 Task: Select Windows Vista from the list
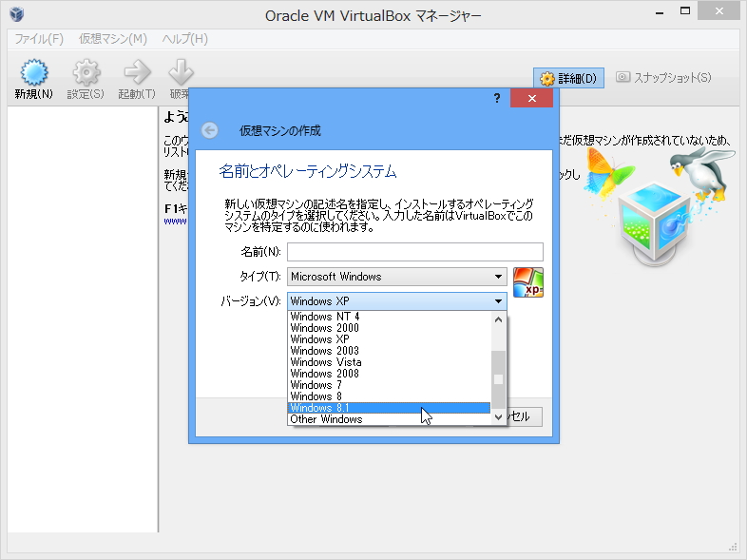[x=390, y=362]
